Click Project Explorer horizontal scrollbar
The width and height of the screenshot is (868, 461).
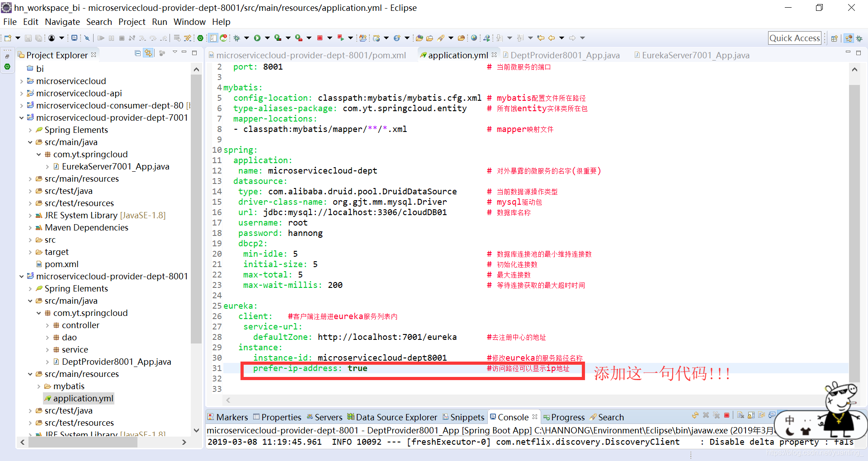coord(83,442)
